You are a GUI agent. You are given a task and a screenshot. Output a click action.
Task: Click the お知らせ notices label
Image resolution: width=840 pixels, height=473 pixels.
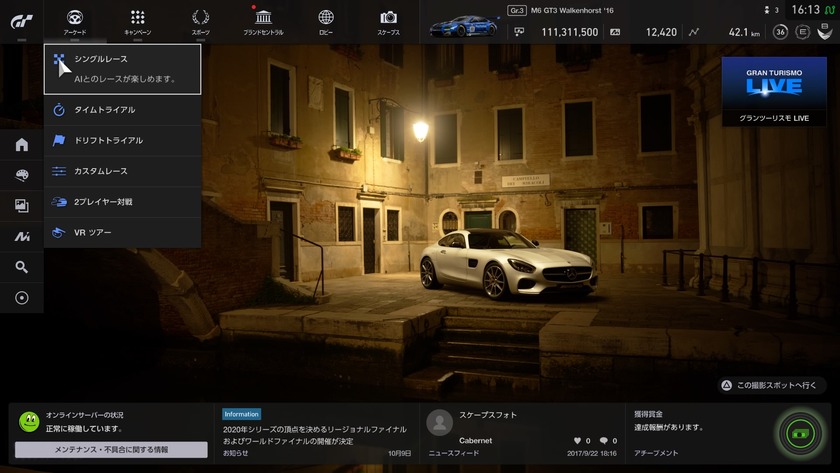235,453
